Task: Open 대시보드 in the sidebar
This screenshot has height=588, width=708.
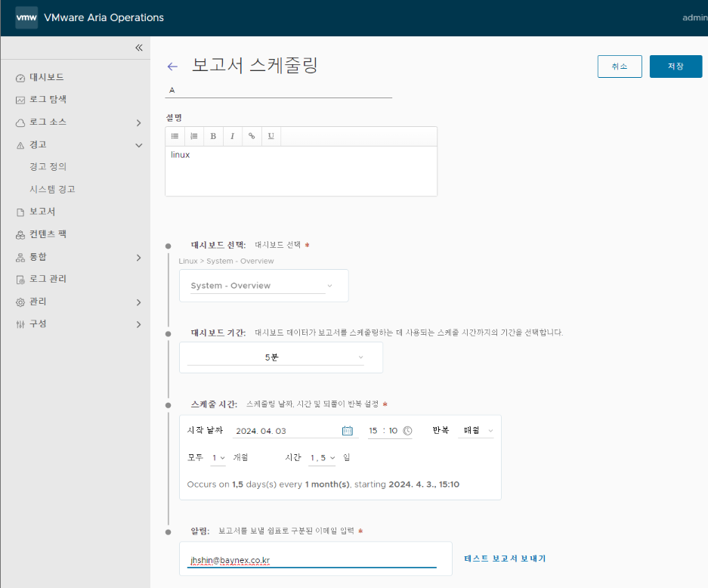Action: [x=47, y=77]
